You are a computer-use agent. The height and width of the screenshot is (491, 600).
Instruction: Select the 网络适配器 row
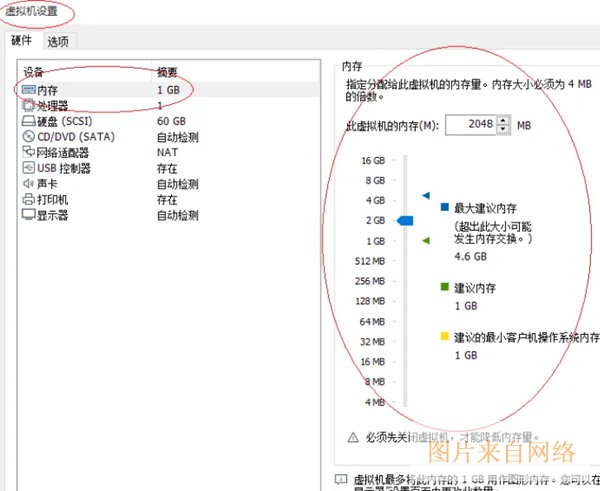point(168,153)
